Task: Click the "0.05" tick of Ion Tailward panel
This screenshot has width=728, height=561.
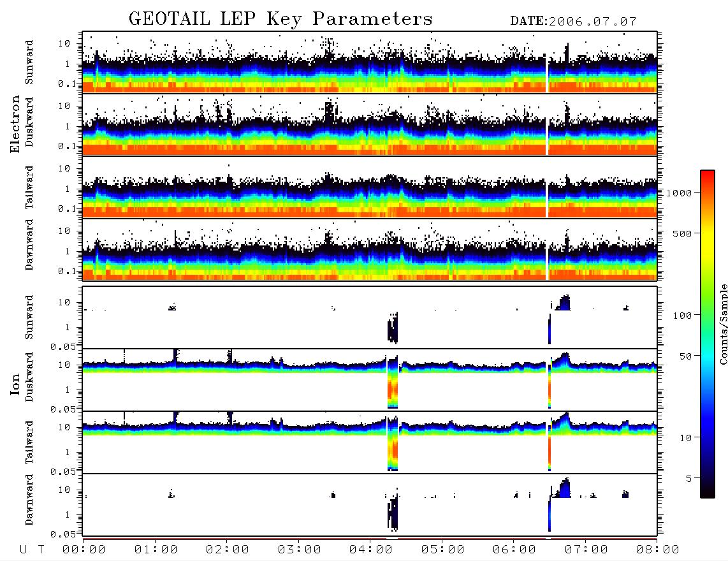Action: tap(63, 471)
